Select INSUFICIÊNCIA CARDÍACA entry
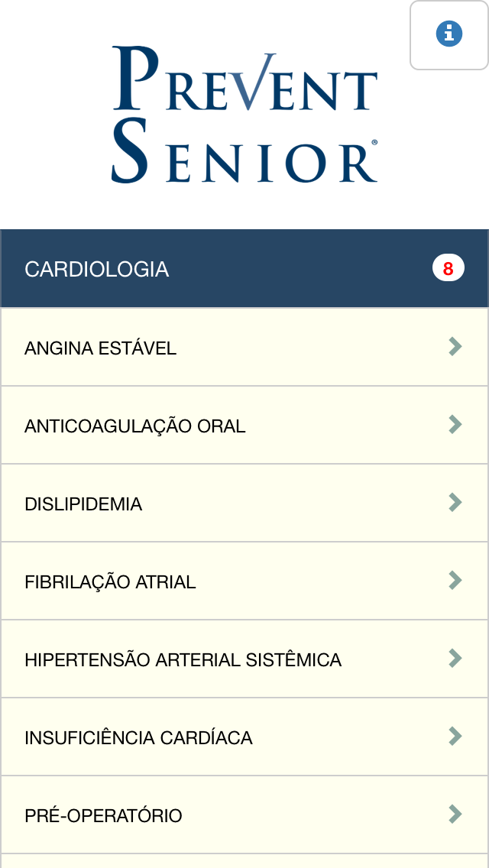489x868 pixels. pos(244,737)
